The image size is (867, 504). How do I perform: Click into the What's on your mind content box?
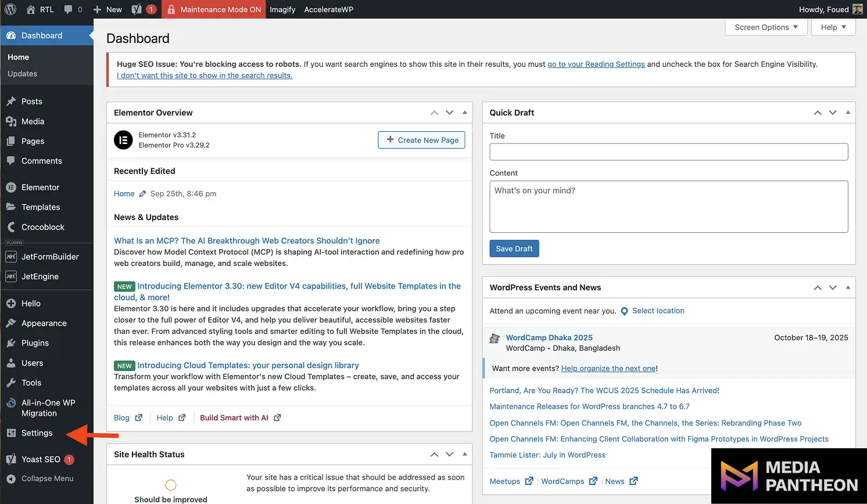click(x=669, y=207)
